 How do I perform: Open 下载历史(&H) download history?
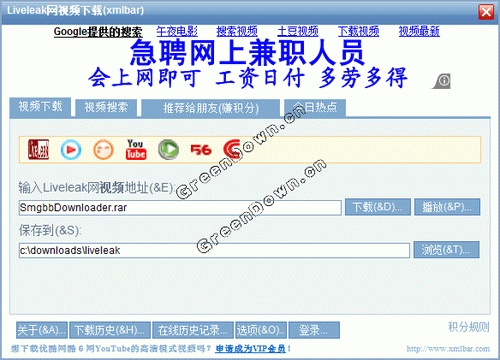coord(110,330)
